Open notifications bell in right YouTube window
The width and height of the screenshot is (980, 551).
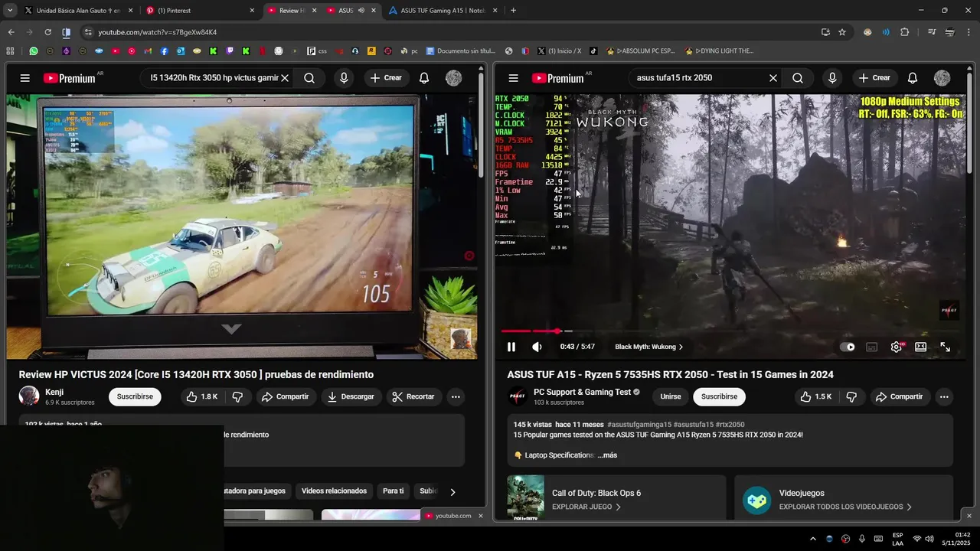pos(913,78)
